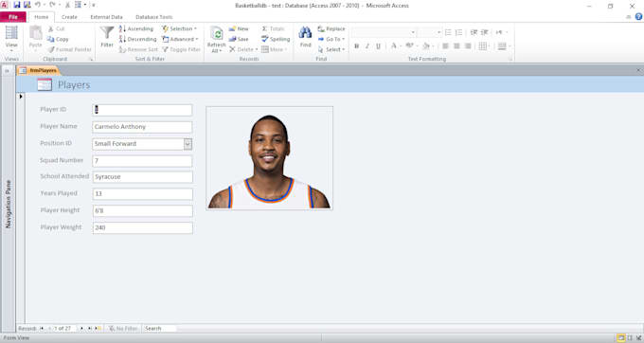Screen dimensions: 644x343
Task: Expand the Navigation Pane shutter button
Action: 7,71
